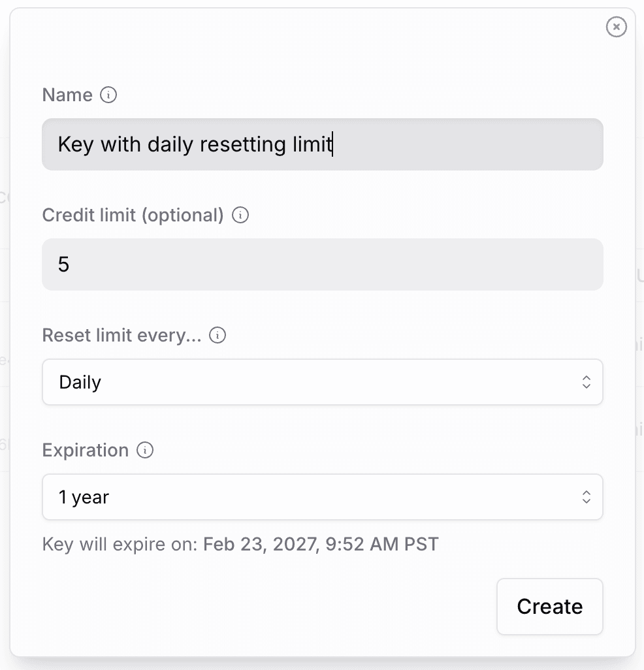This screenshot has width=644, height=670.
Task: Click the key expiration date text
Action: click(240, 544)
